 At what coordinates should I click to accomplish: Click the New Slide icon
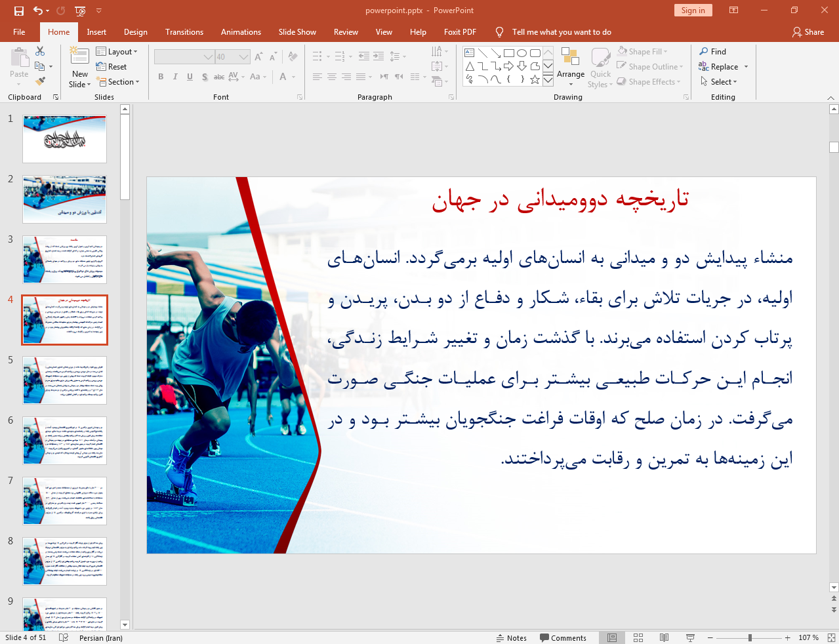[x=79, y=57]
